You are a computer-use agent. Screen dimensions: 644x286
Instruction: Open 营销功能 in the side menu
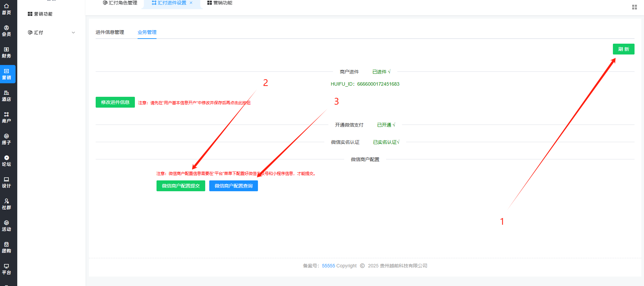[40, 14]
